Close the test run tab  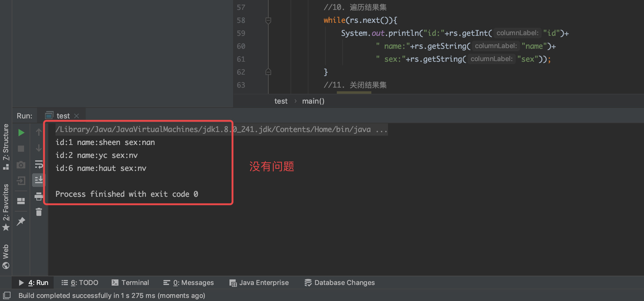[76, 116]
